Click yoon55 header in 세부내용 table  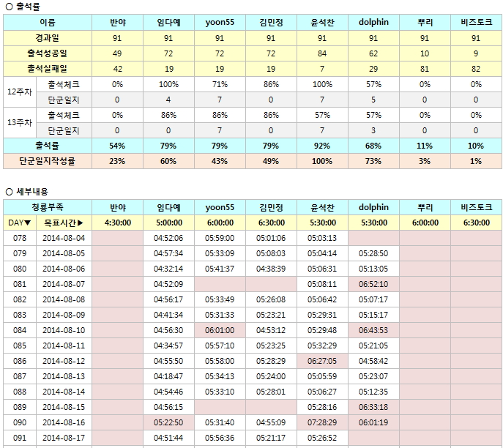(x=220, y=207)
